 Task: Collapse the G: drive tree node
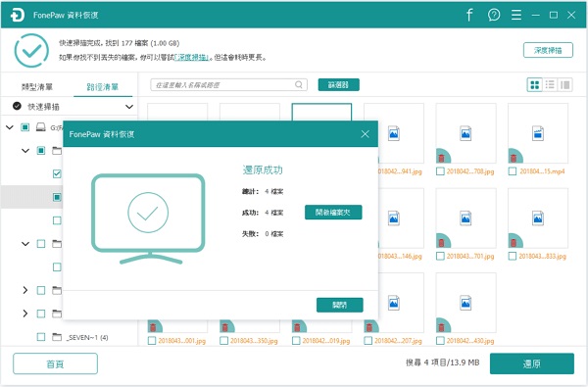click(10, 127)
